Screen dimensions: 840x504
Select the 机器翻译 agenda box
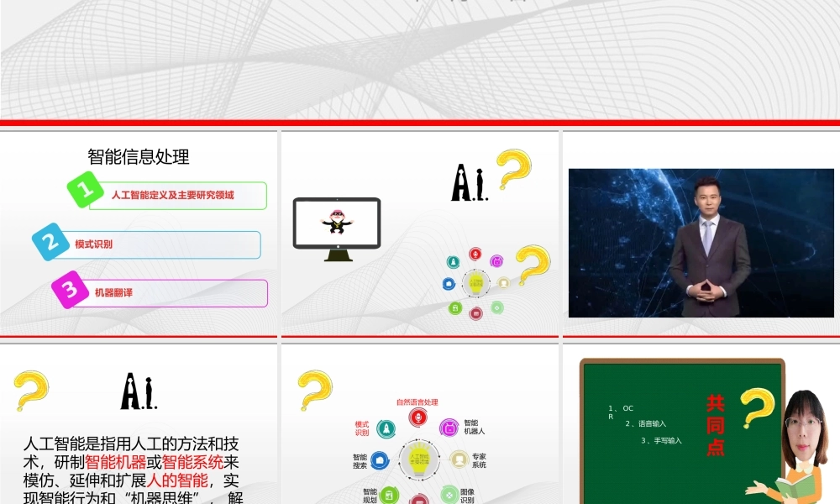pyautogui.click(x=171, y=293)
